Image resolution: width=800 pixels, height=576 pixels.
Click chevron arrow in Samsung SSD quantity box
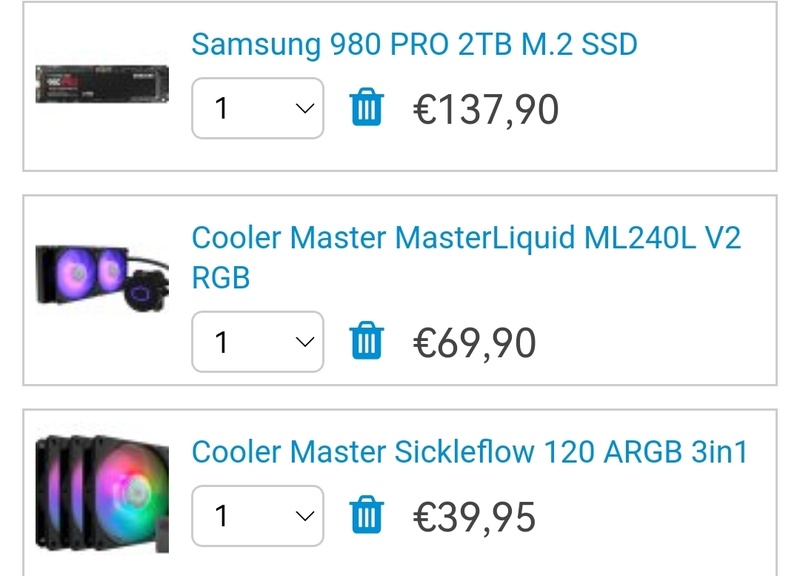305,108
